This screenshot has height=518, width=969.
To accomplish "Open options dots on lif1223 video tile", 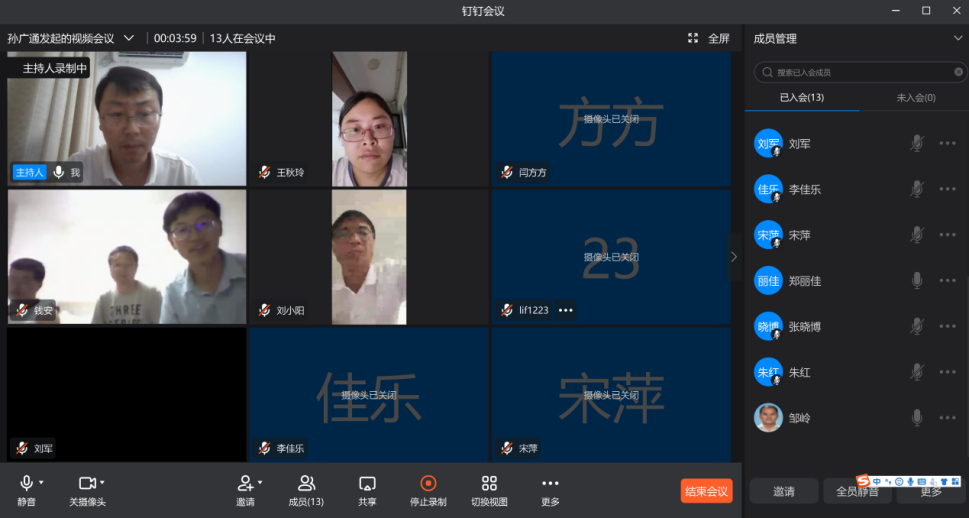I will point(566,310).
